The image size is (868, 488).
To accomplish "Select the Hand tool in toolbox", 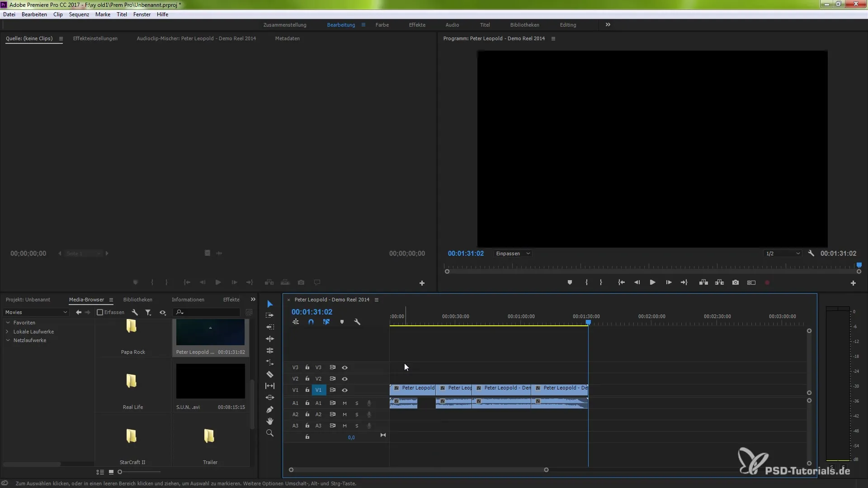I will click(270, 421).
